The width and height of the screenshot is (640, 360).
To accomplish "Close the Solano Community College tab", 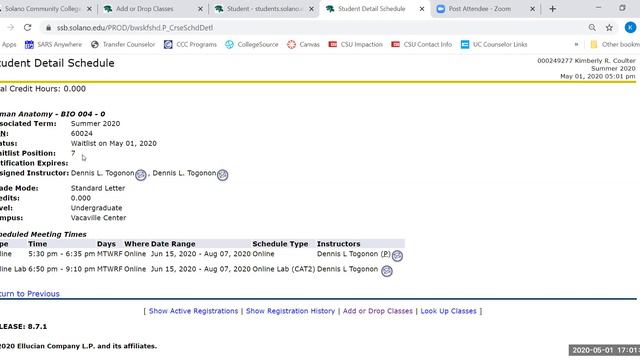I will click(89, 9).
